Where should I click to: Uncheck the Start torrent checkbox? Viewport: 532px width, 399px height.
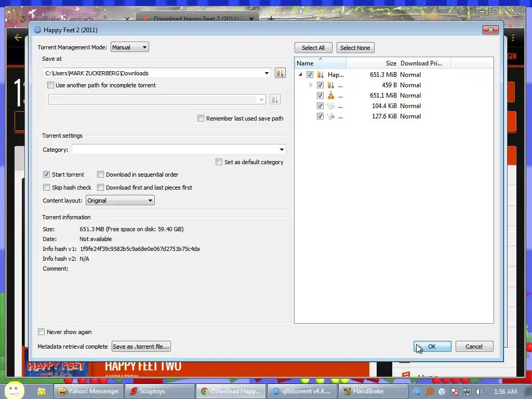click(46, 175)
